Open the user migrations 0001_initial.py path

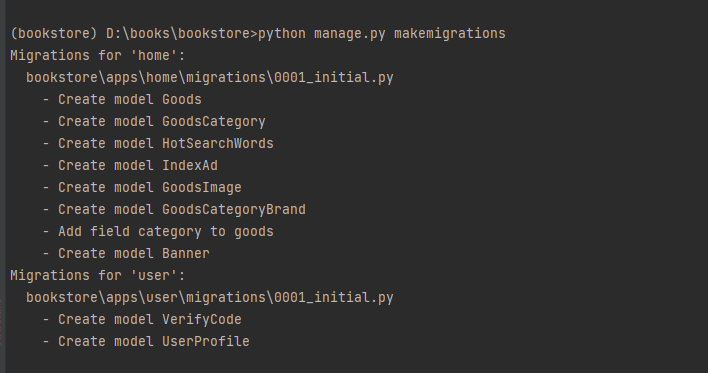[210, 297]
